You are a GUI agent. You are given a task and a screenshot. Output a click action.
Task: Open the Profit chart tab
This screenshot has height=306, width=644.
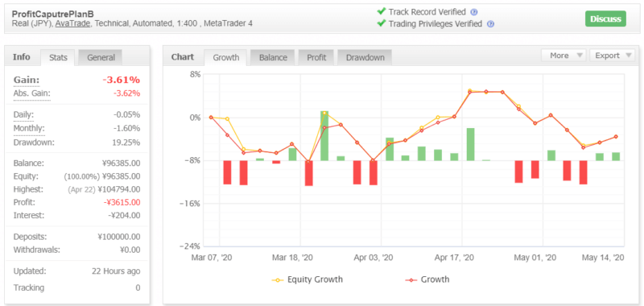tap(316, 57)
